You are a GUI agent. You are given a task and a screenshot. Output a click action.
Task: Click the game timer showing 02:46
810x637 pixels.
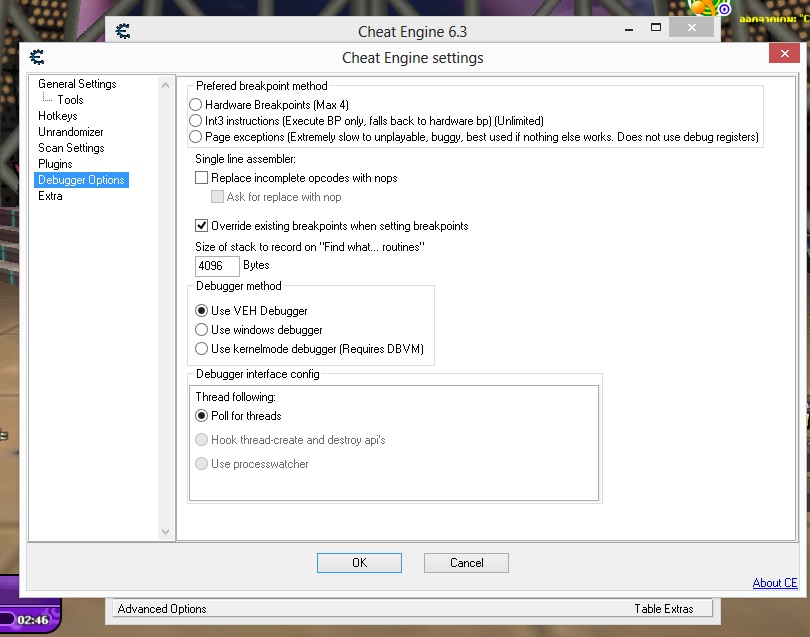click(33, 619)
